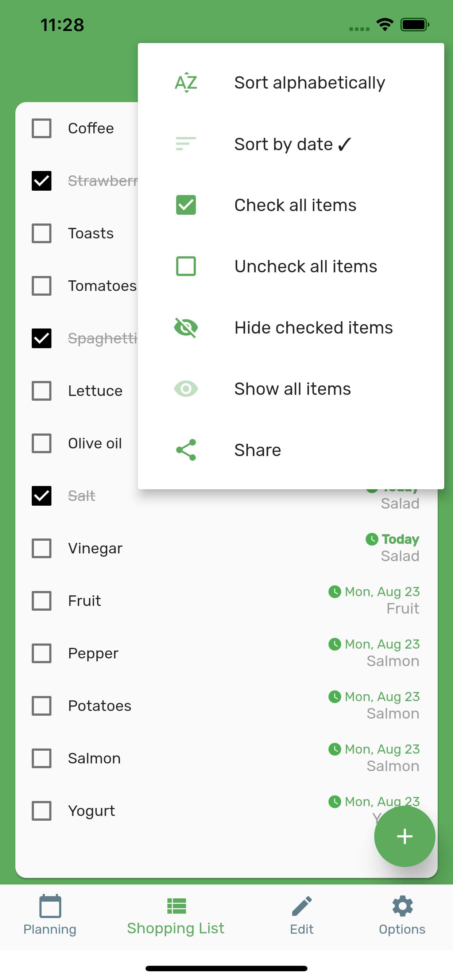Click the sort by date lines icon
This screenshot has width=453, height=980.
pyautogui.click(x=186, y=144)
